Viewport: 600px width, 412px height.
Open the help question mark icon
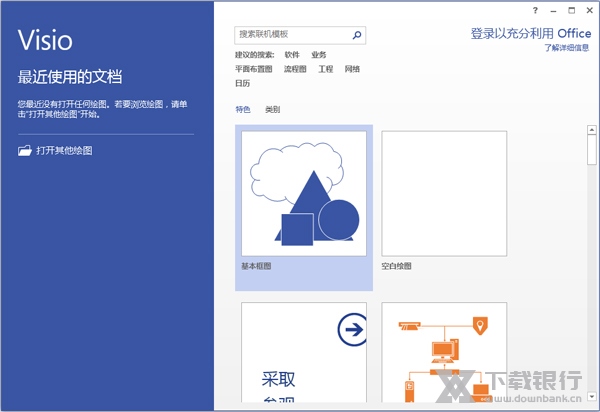pos(535,10)
